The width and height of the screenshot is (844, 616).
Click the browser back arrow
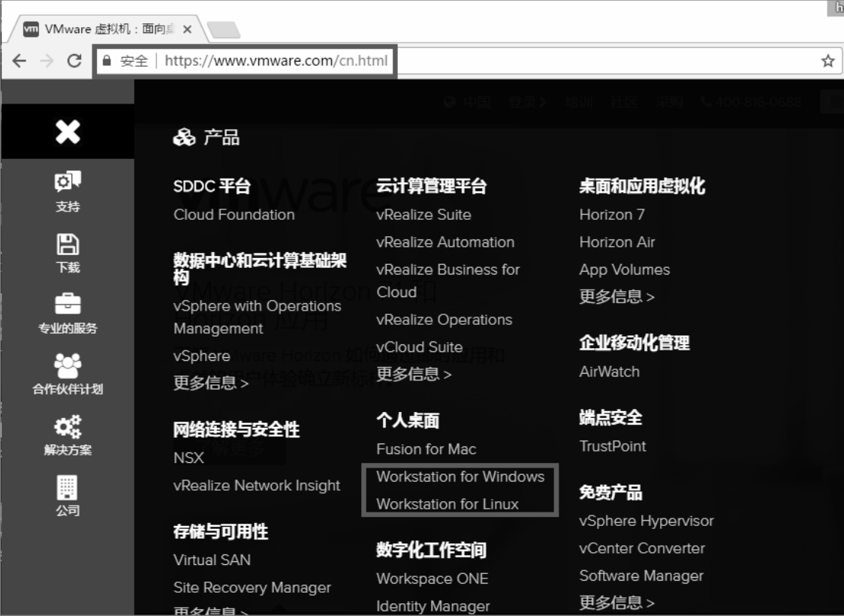point(19,61)
